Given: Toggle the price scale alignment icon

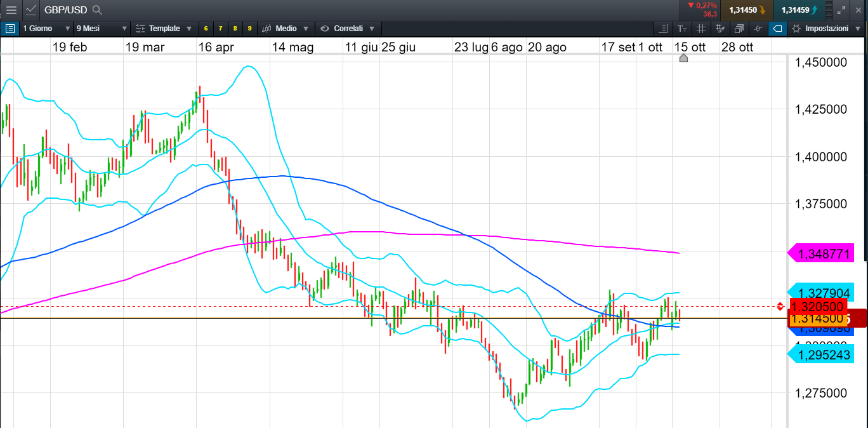Looking at the screenshot, I should [x=663, y=29].
